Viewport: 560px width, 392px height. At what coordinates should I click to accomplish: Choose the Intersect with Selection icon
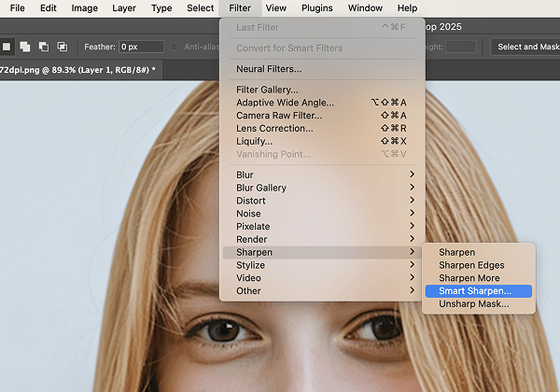click(x=62, y=47)
